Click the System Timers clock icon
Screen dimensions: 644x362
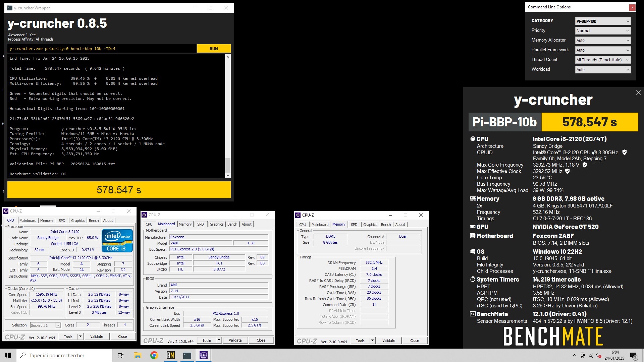click(473, 279)
